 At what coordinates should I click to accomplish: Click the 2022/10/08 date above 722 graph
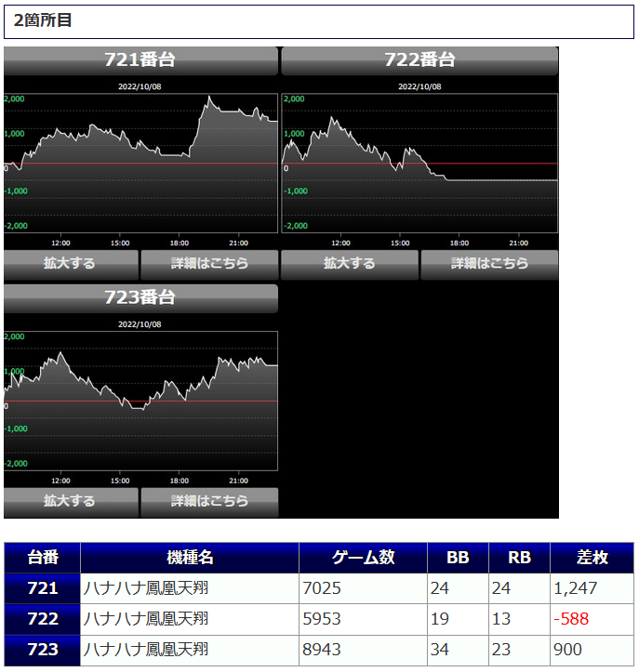[419, 86]
